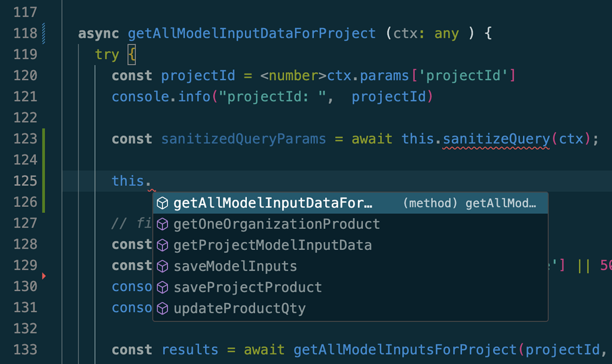Image resolution: width=612 pixels, height=364 pixels.
Task: Click getAllModelInputsForProject on line 133
Action: point(402,350)
